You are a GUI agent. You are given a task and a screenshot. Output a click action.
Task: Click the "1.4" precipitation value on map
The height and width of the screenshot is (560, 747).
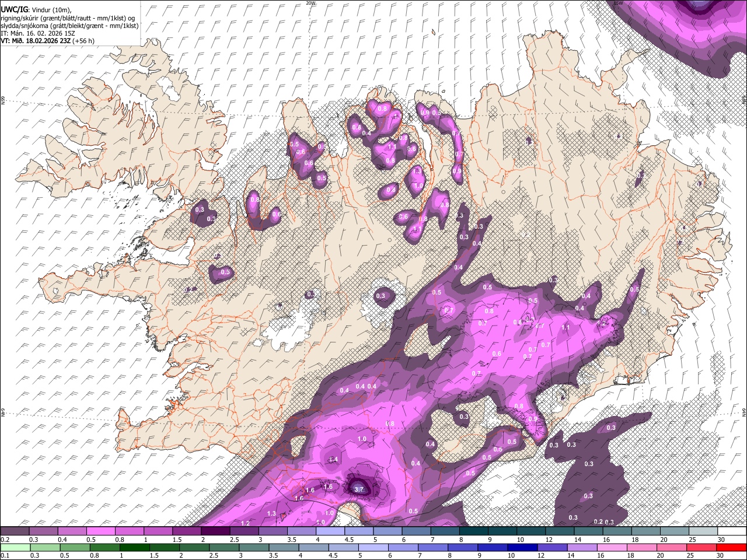coord(333,460)
